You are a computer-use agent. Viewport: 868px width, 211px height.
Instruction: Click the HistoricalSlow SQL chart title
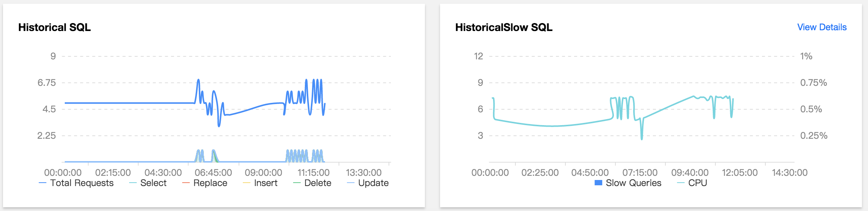[x=504, y=28]
